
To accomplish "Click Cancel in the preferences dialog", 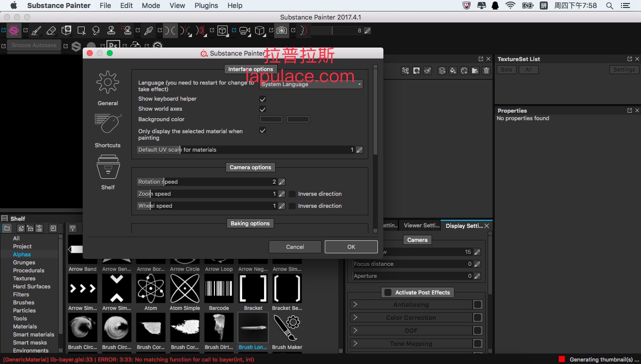I will pos(295,247).
